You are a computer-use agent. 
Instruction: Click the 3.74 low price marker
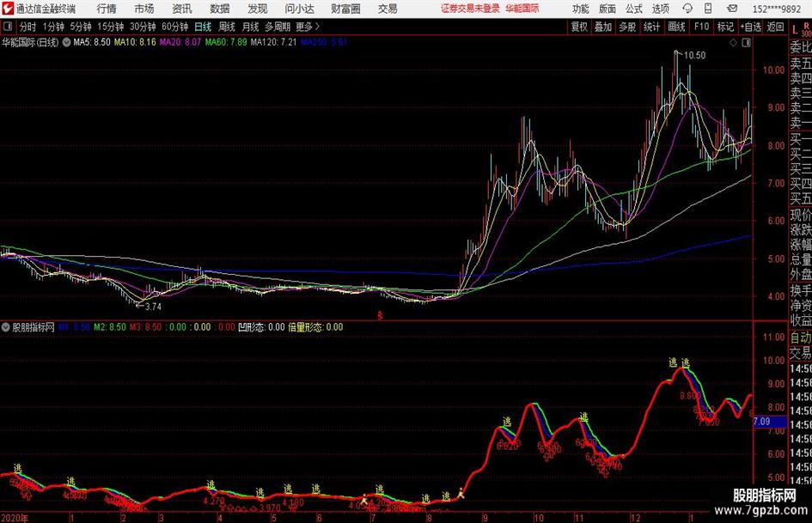[x=153, y=307]
